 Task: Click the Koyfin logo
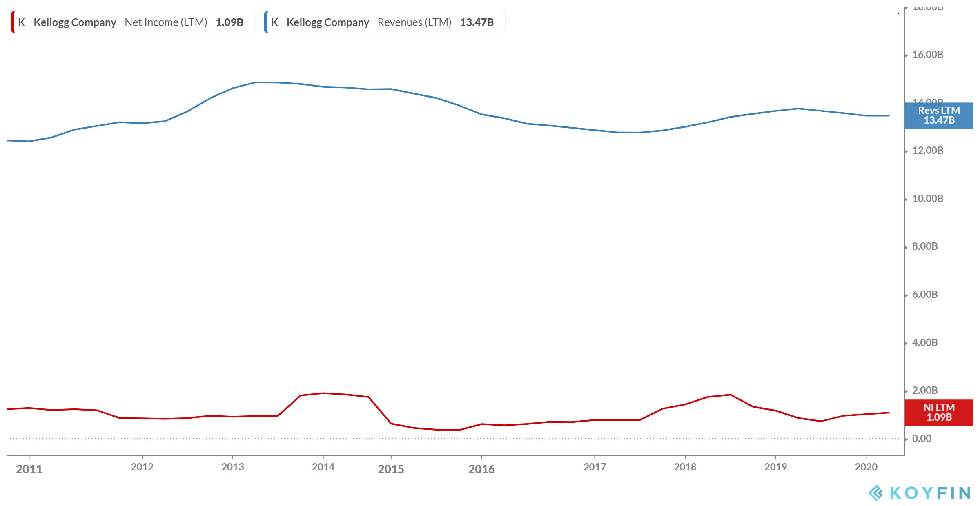click(919, 493)
